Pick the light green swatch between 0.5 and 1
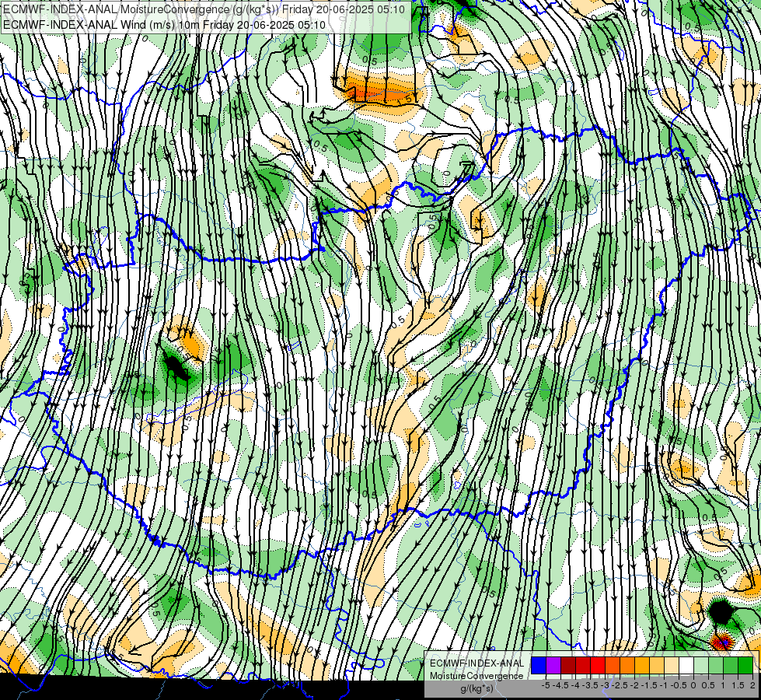 point(716,666)
